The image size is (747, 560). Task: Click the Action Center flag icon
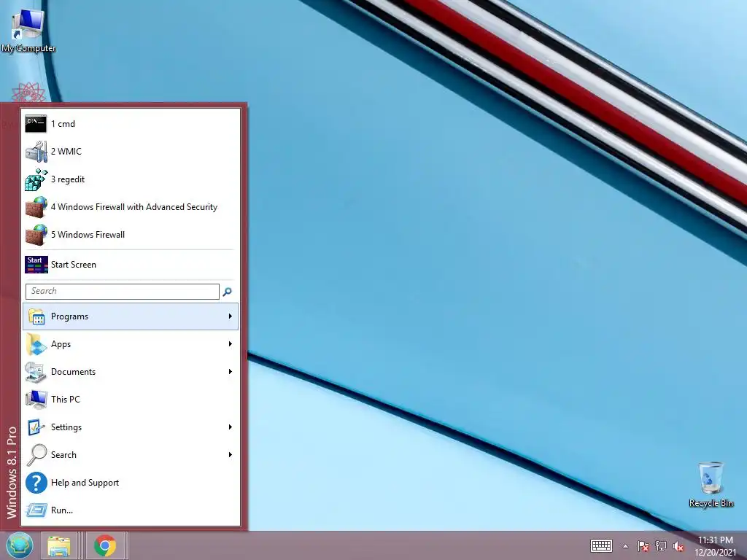point(643,546)
